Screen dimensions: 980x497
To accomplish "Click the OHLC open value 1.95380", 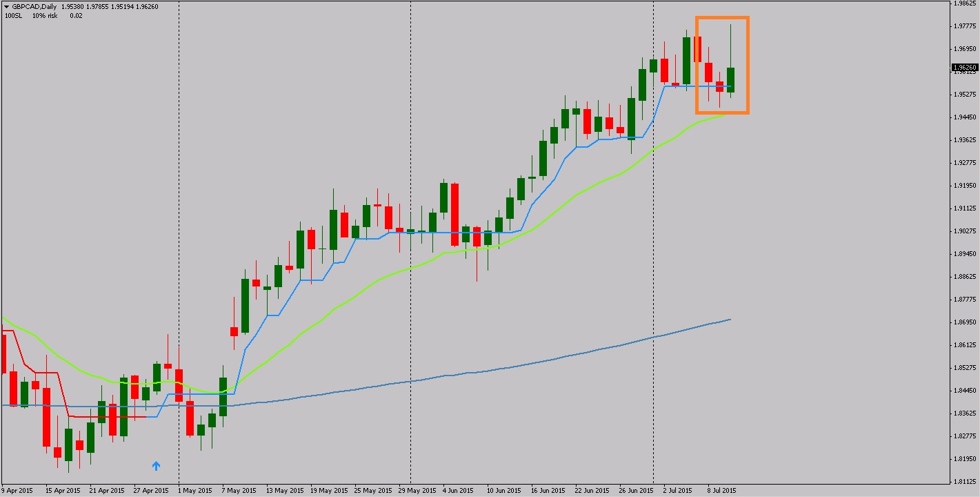I will click(x=72, y=6).
